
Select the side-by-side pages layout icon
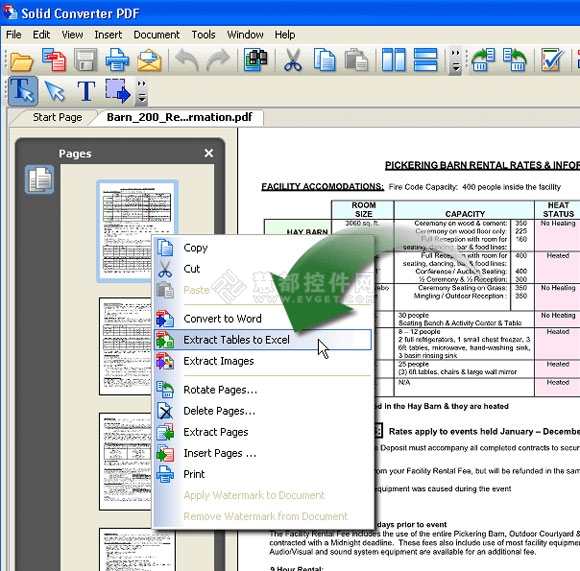[394, 60]
